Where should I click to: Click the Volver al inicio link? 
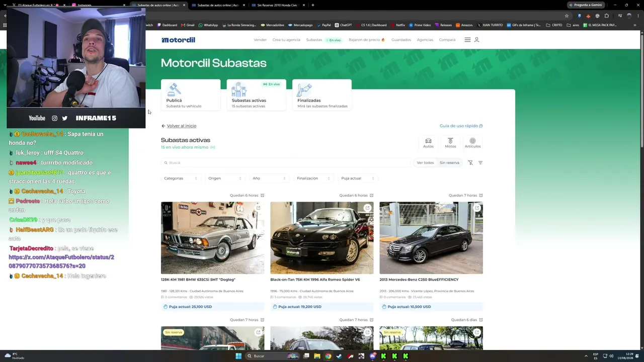click(182, 126)
